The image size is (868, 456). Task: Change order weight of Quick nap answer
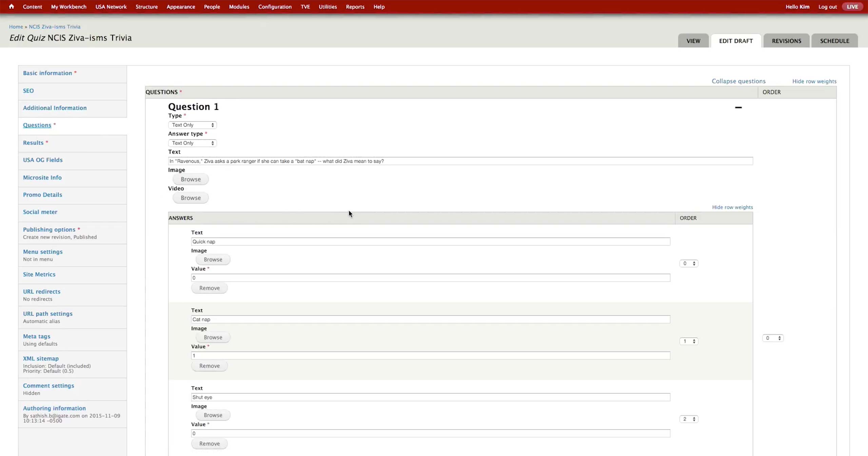pos(689,263)
